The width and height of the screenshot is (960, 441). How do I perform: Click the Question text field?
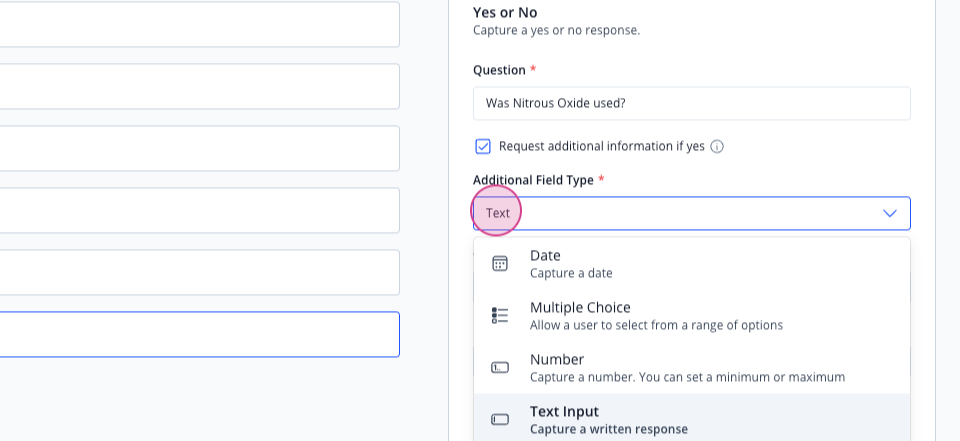[691, 103]
